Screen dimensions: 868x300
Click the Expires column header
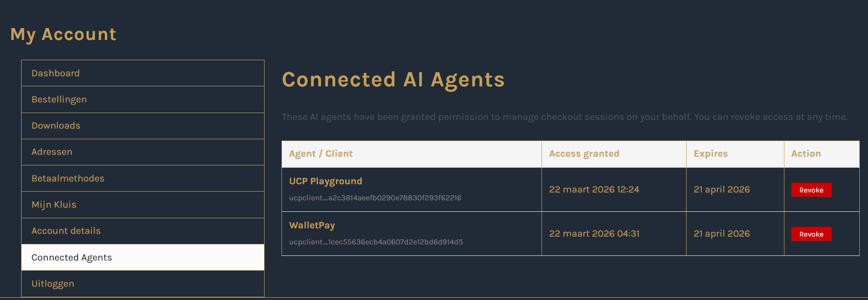[710, 153]
